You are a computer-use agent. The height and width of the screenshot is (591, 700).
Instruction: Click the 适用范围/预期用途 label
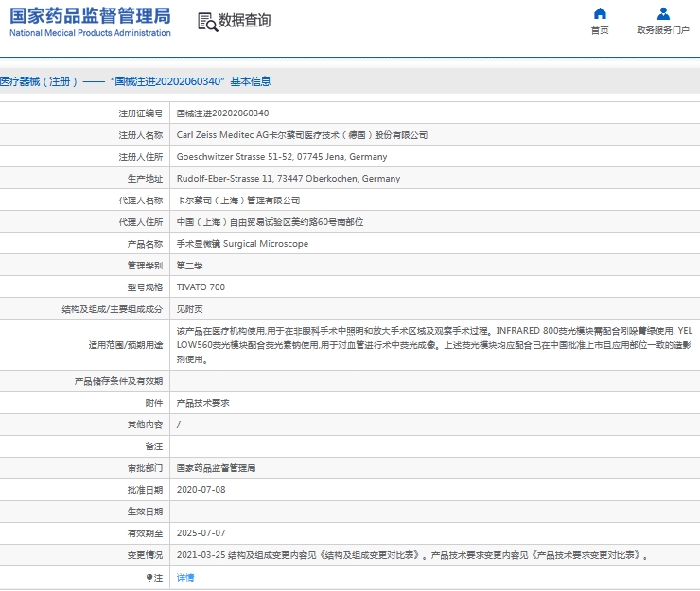(126, 344)
